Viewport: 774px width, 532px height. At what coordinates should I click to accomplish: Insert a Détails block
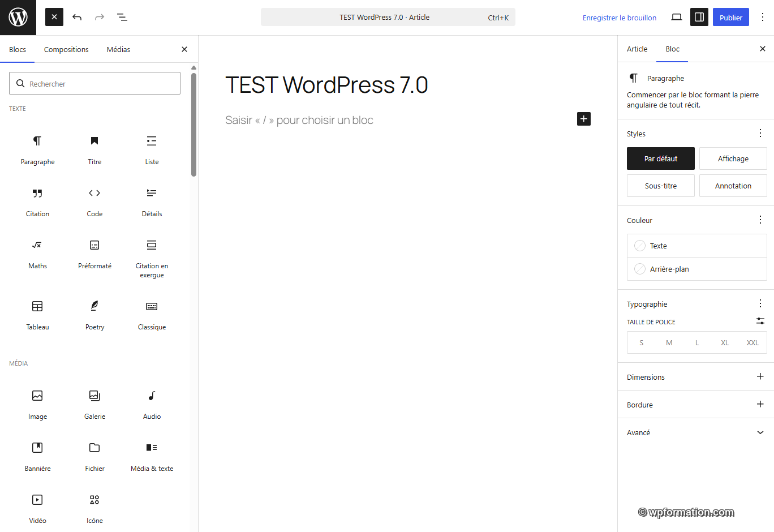point(152,201)
